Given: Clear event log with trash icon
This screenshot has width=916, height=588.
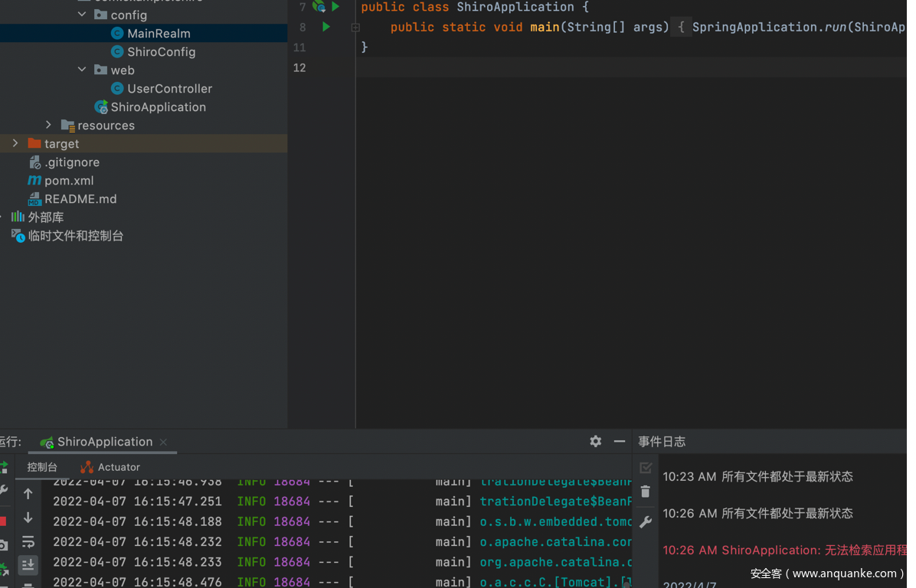Looking at the screenshot, I should (646, 492).
